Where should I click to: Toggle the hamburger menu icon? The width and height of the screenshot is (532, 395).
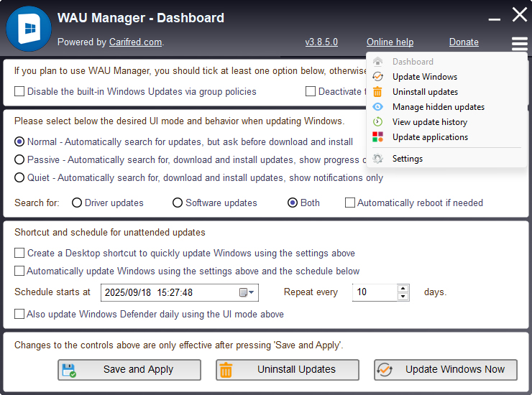point(519,44)
